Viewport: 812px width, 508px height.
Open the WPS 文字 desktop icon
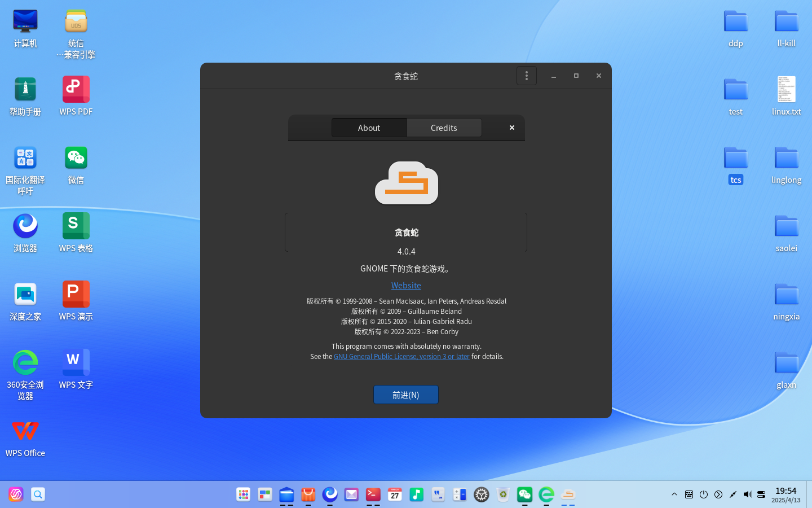tap(76, 370)
